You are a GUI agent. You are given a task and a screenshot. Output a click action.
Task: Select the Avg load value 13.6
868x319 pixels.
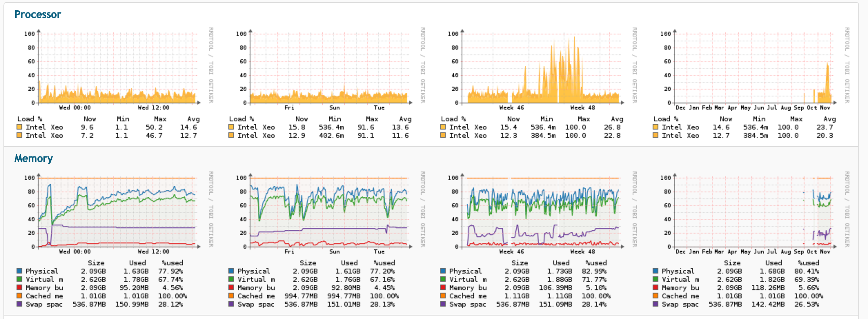tap(400, 127)
